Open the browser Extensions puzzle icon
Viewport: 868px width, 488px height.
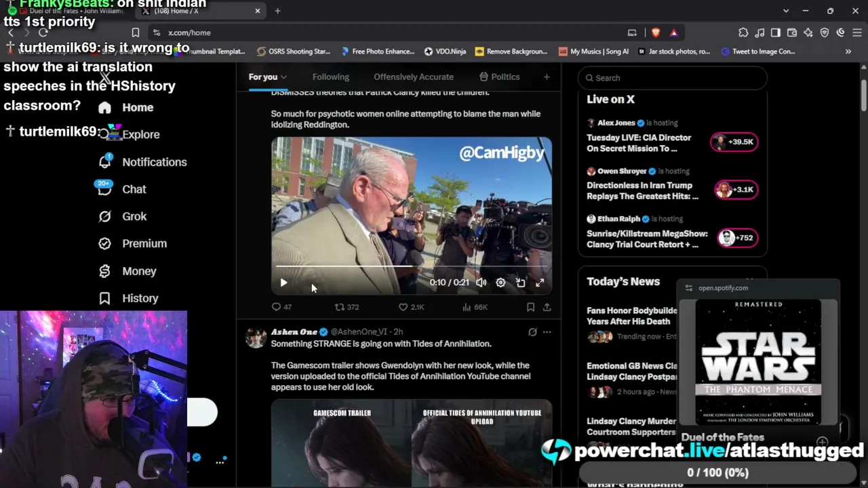(x=743, y=33)
